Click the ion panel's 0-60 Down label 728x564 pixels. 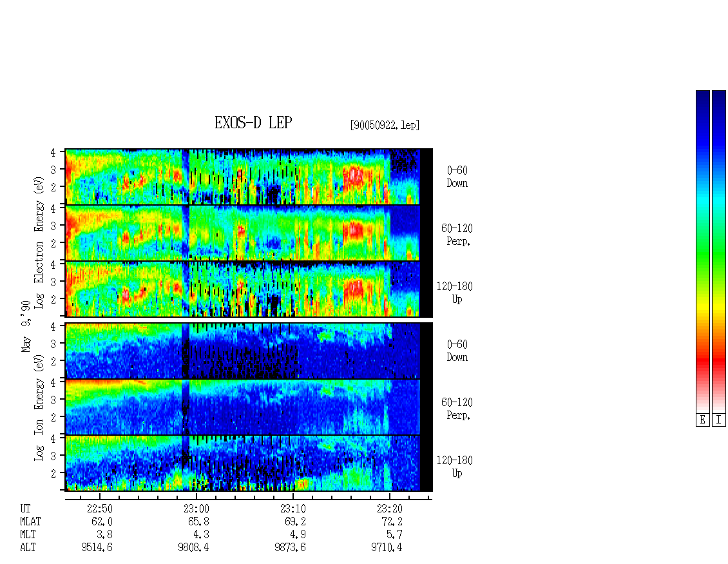[x=457, y=351]
